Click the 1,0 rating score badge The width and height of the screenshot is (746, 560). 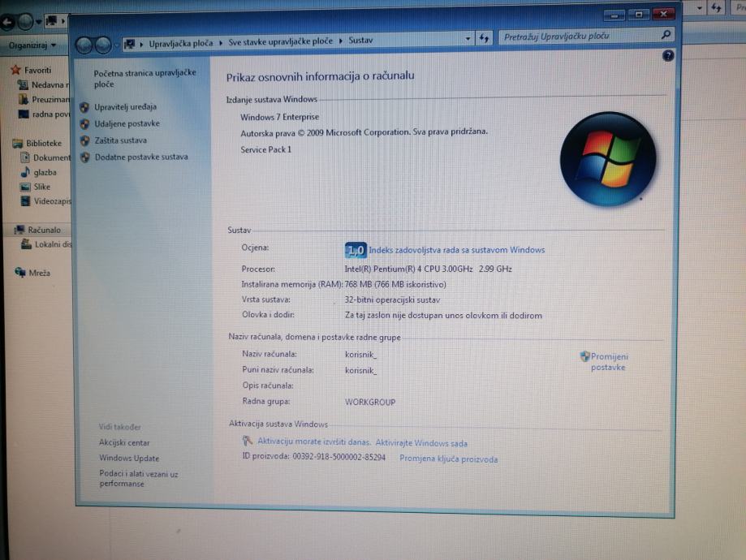click(x=356, y=250)
